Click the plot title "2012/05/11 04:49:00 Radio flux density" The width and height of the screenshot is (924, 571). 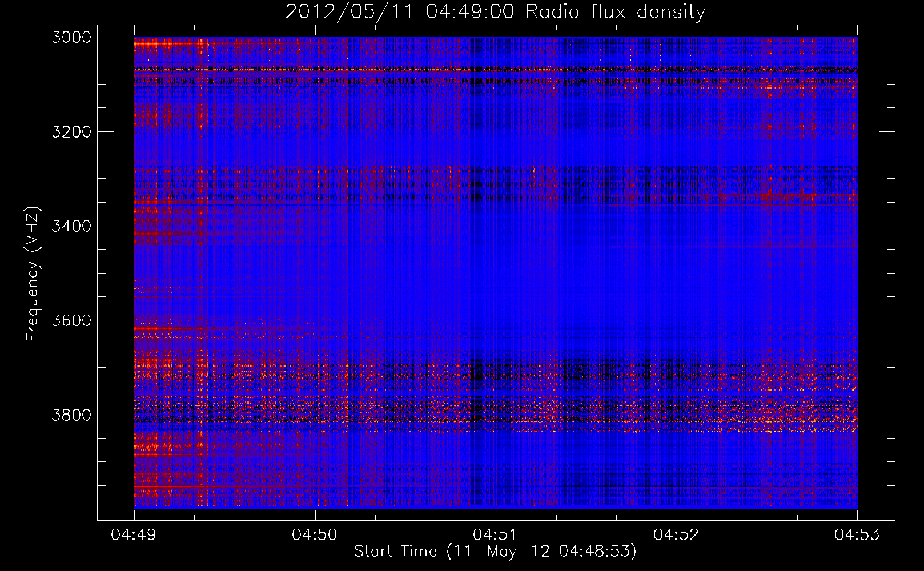pyautogui.click(x=495, y=12)
